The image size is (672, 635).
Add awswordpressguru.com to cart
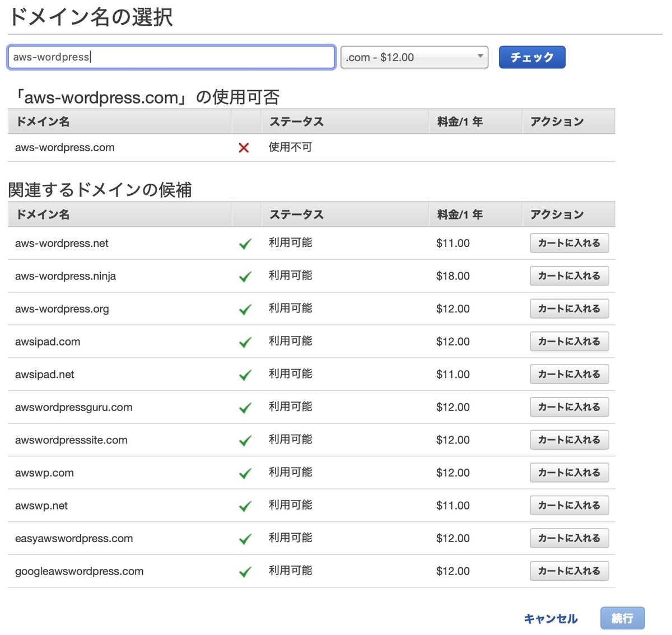[x=569, y=407]
